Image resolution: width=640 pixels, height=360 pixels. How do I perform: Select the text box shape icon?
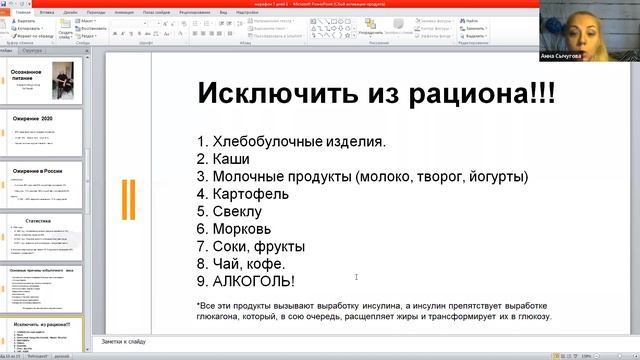313,21
